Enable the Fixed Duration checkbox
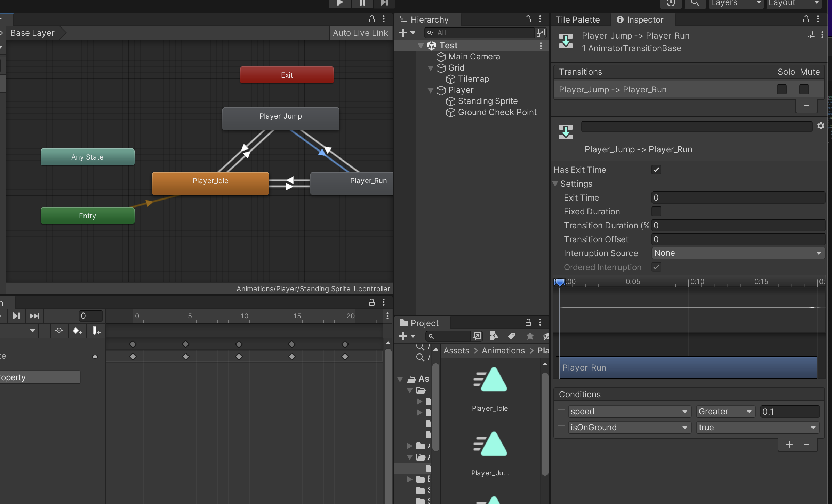Image resolution: width=832 pixels, height=504 pixels. coord(656,211)
